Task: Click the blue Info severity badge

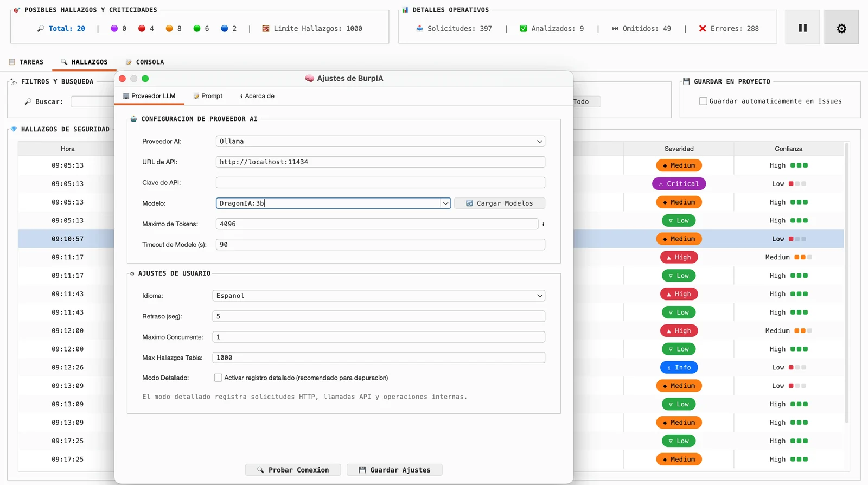Action: tap(679, 367)
